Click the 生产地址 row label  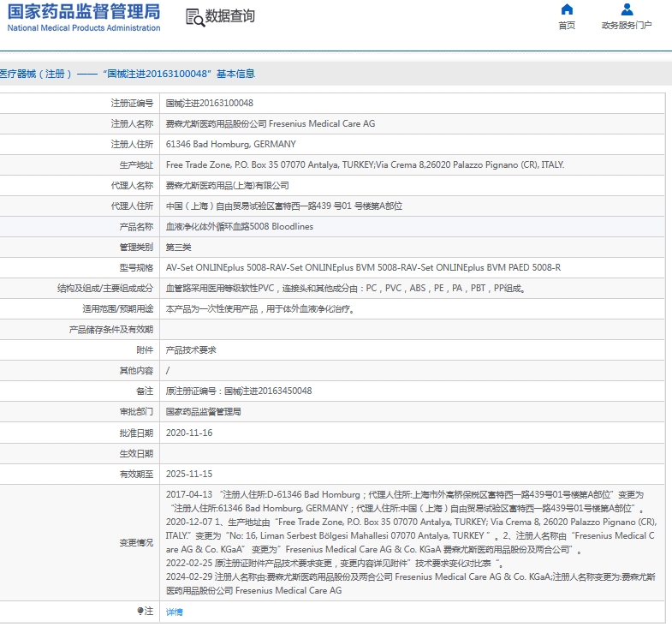[136, 164]
